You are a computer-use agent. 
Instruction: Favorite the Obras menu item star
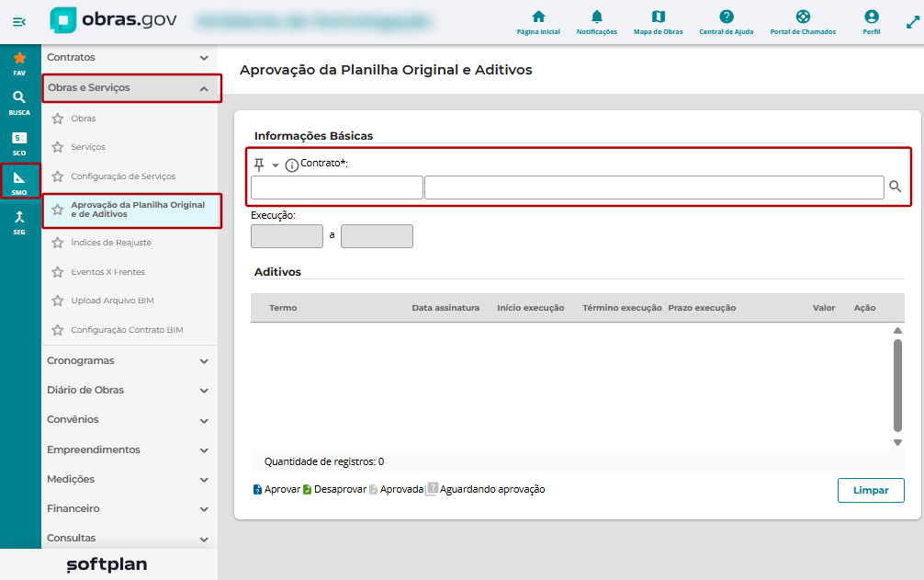click(57, 119)
